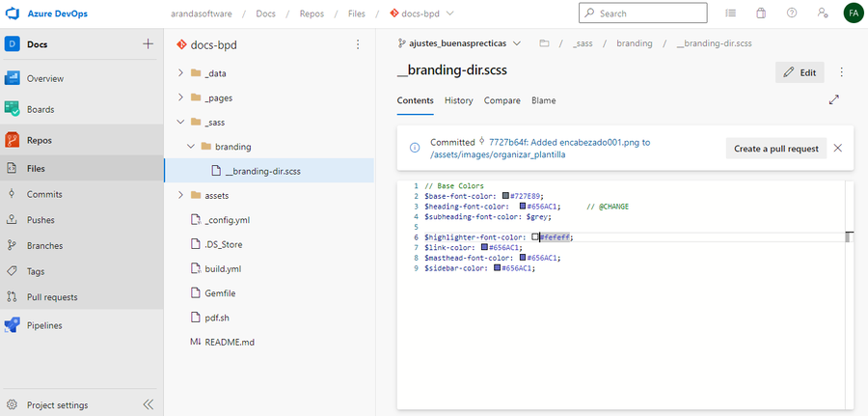Switch to the History tab
The height and width of the screenshot is (416, 868).
[x=458, y=100]
